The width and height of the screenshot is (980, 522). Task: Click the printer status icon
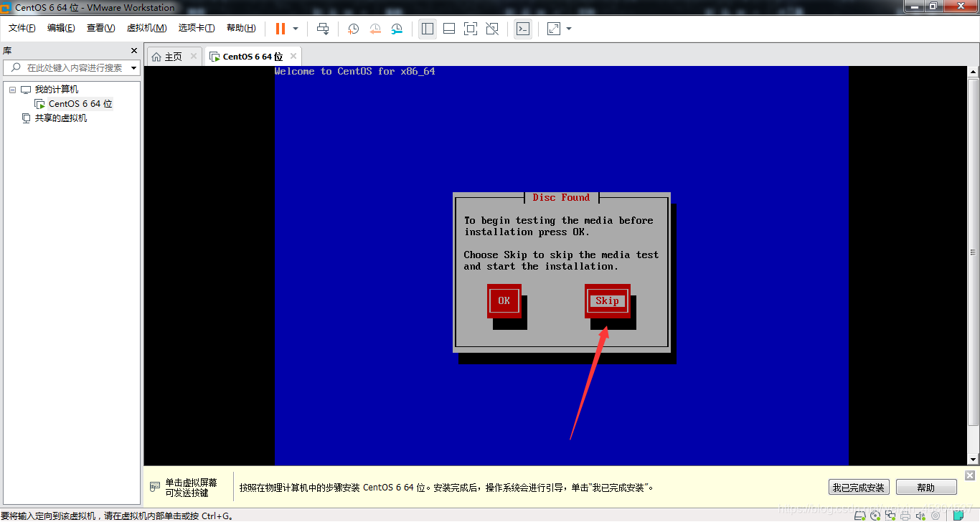(x=904, y=516)
